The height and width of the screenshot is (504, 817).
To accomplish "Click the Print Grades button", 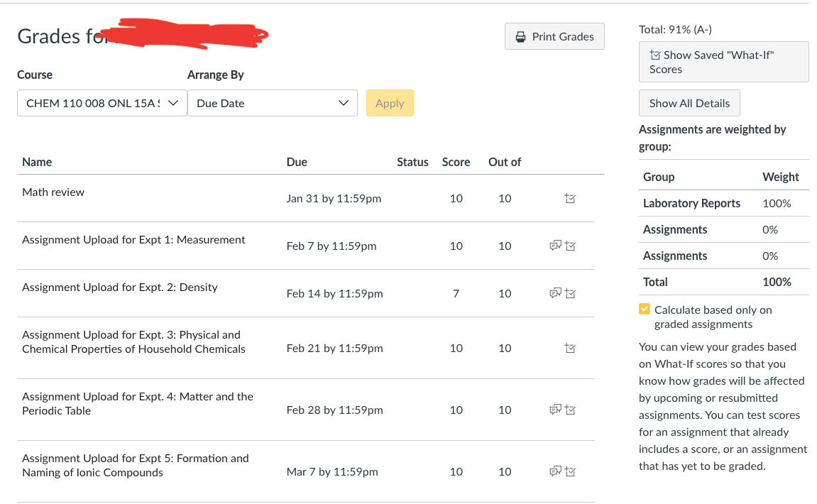I will pyautogui.click(x=554, y=37).
